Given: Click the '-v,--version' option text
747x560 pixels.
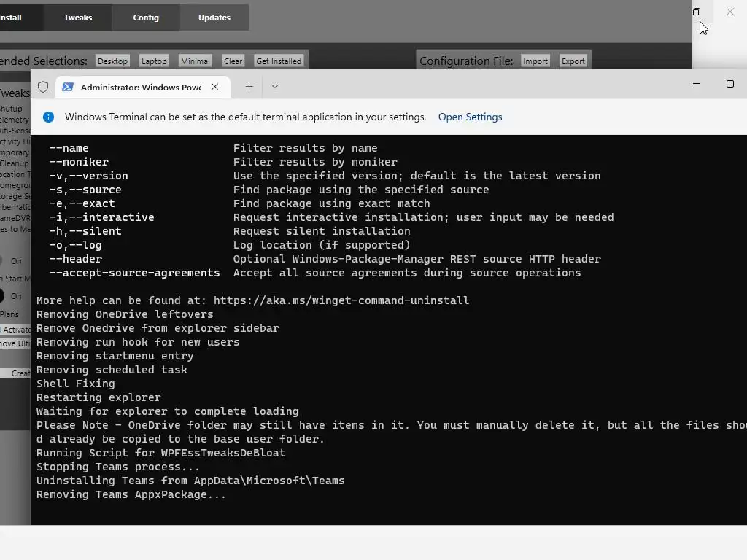Looking at the screenshot, I should point(88,176).
